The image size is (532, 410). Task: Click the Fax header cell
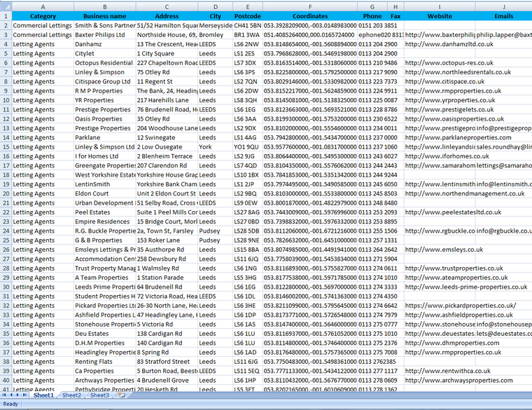[395, 16]
